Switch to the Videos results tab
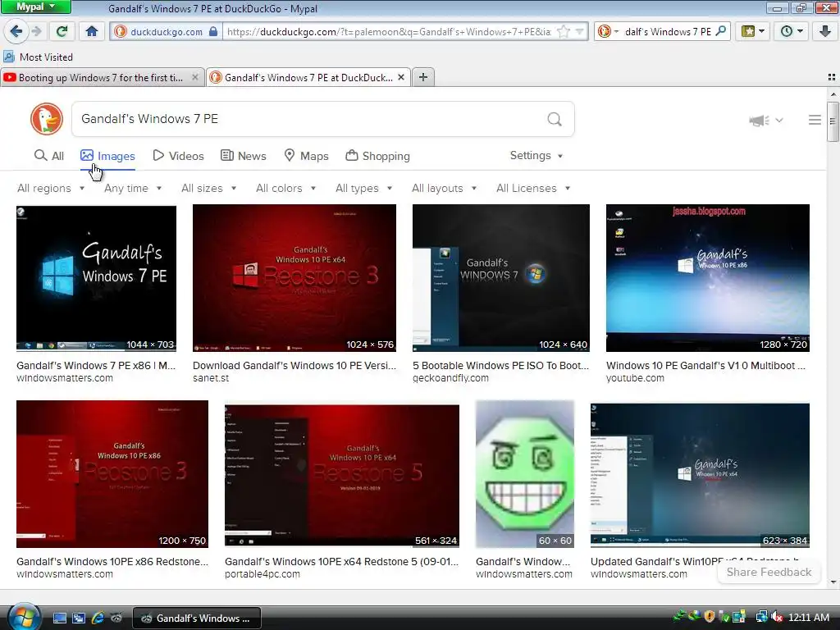 point(178,156)
